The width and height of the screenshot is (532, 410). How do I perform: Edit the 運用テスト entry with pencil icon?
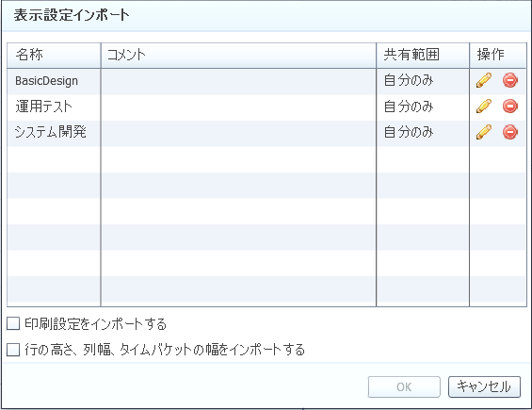point(484,107)
